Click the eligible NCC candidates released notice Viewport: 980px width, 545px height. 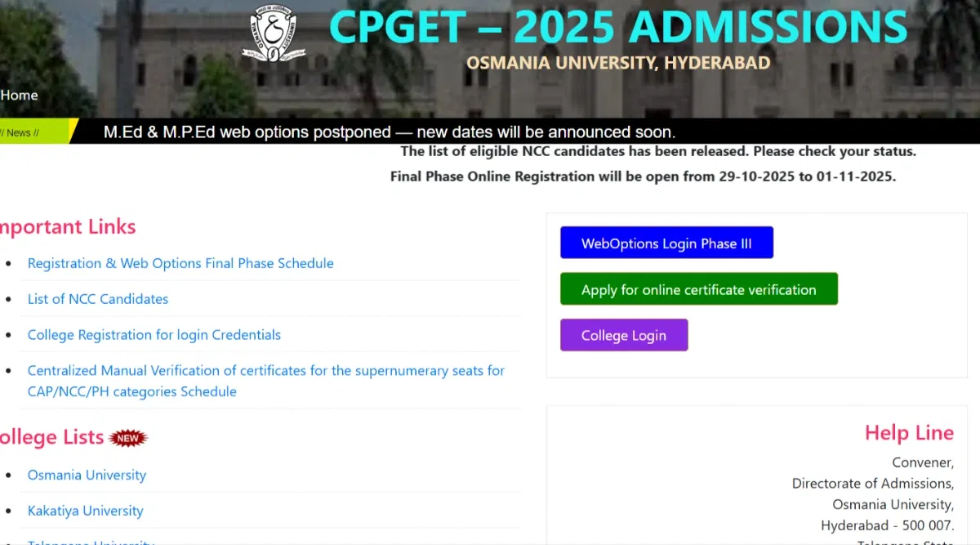click(x=658, y=151)
